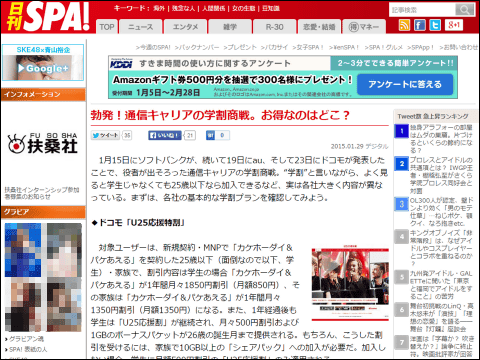Click the KDDI logo in the banner
This screenshot has height=360, width=480.
pyautogui.click(x=121, y=63)
